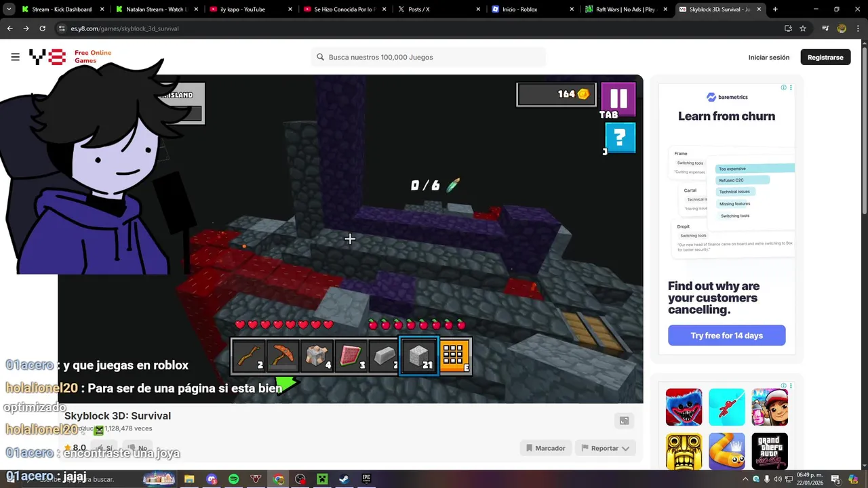Open the Huggy Wuggy game thumbnail ad
Viewport: 868px width, 488px height.
pos(684,407)
